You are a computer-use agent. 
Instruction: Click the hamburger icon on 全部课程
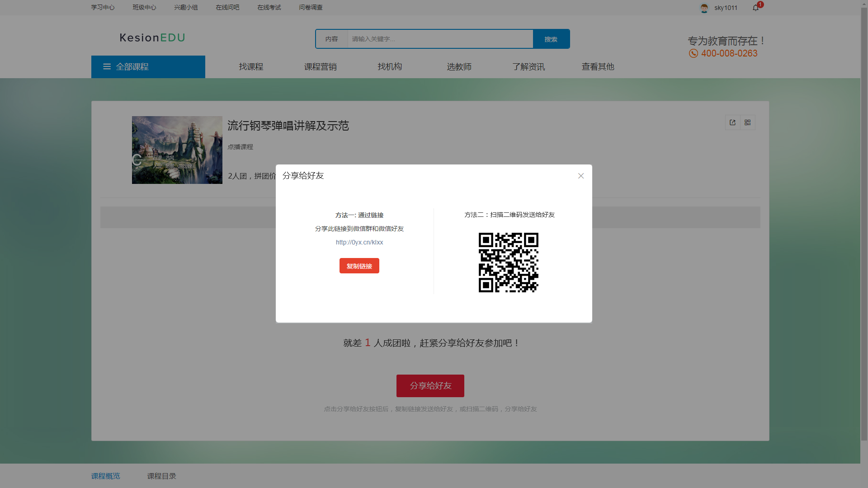(x=107, y=66)
